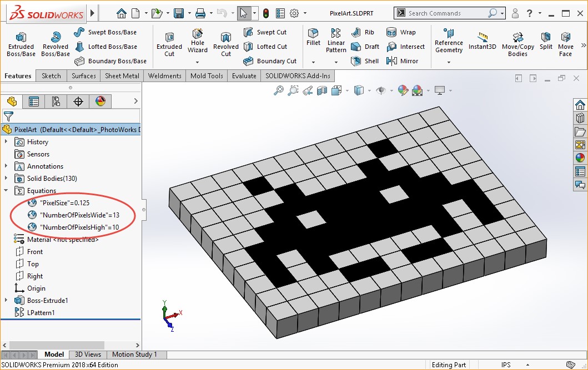The width and height of the screenshot is (588, 370).
Task: Select the Front plane
Action: (29, 252)
